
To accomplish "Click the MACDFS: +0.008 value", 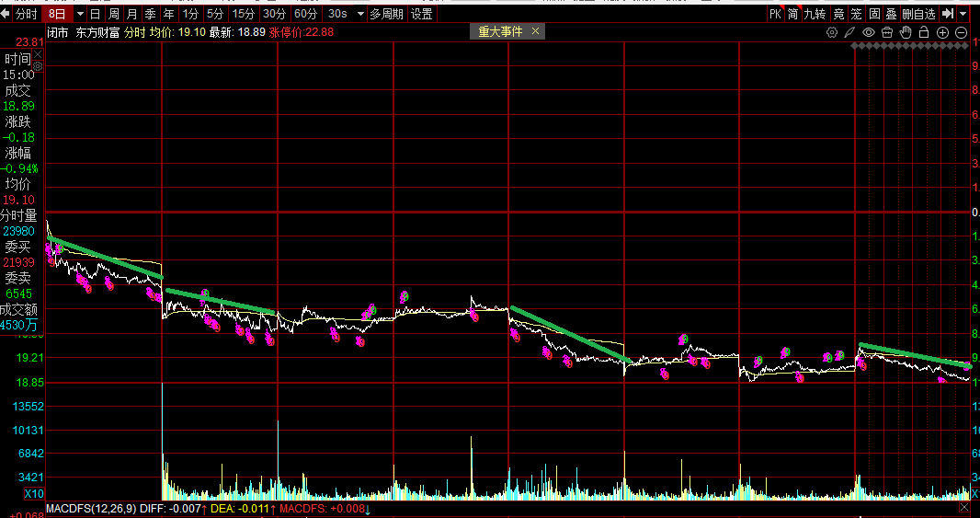I will 321,509.
